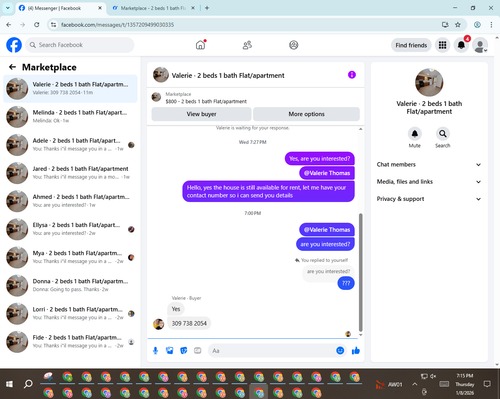Screen dimensions: 500x399
Task: Open the Windows Start menu
Action: [x=10, y=384]
